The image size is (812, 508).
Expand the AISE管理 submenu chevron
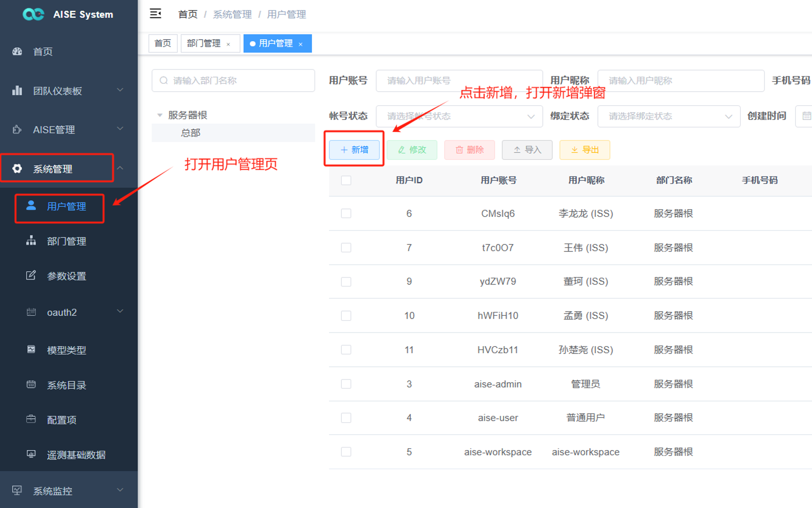point(120,129)
